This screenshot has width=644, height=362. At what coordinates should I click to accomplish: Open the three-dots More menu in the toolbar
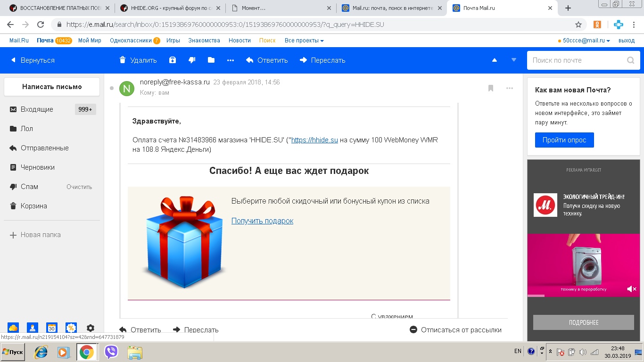click(x=231, y=60)
